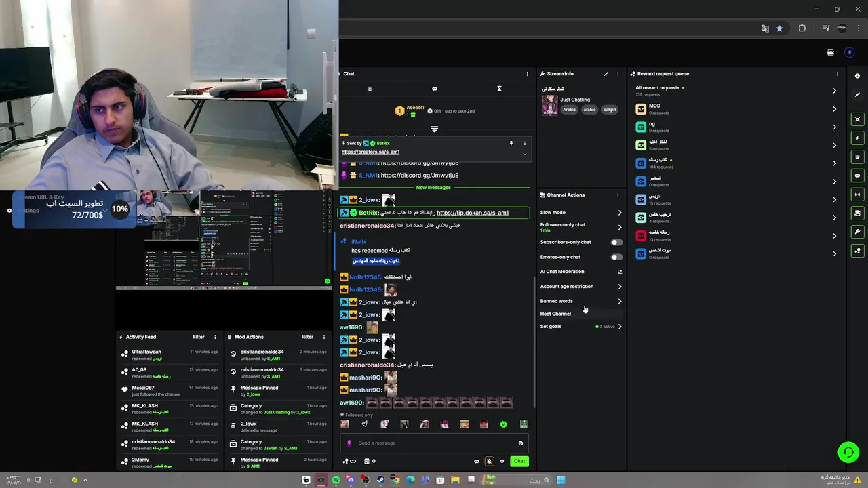Screen dimensions: 868x488
Task: Bookmark page with browser star icon
Action: 779,28
